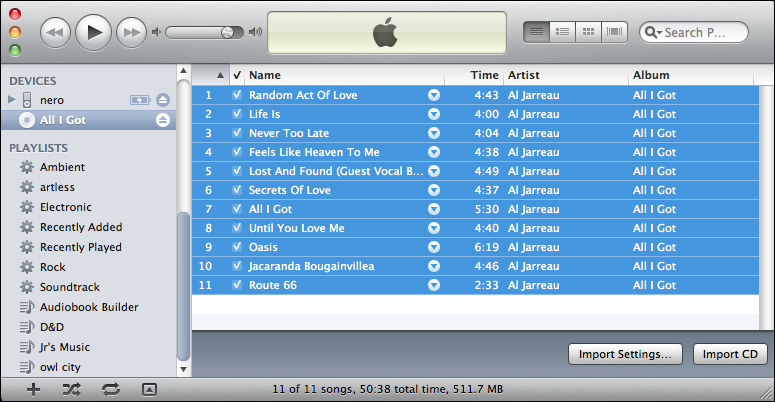Sort by track number column header
The height and width of the screenshot is (402, 775).
(x=211, y=75)
